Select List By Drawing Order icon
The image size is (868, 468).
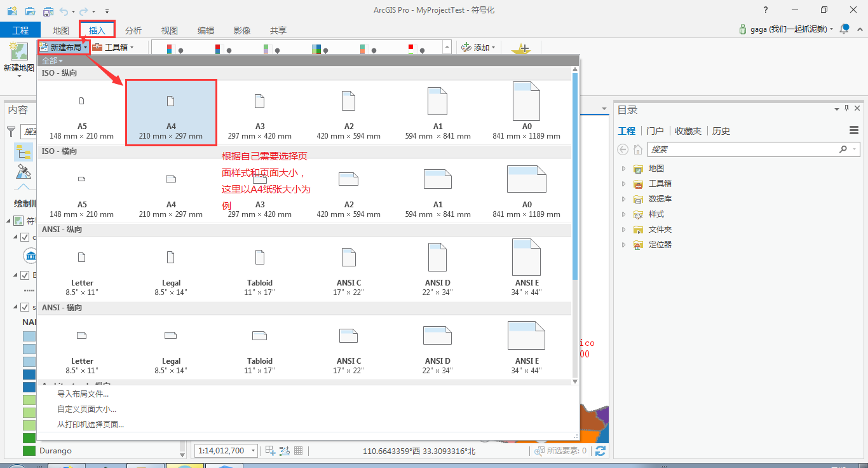coord(24,153)
